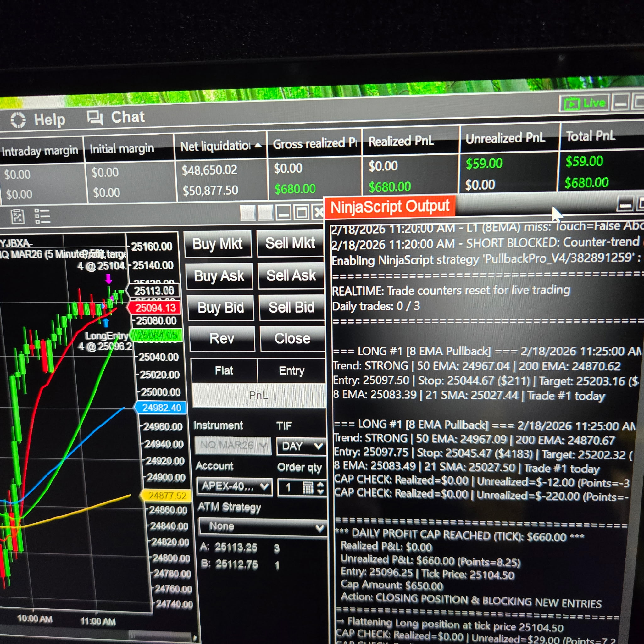
Task: Open the Help menu
Action: [49, 119]
